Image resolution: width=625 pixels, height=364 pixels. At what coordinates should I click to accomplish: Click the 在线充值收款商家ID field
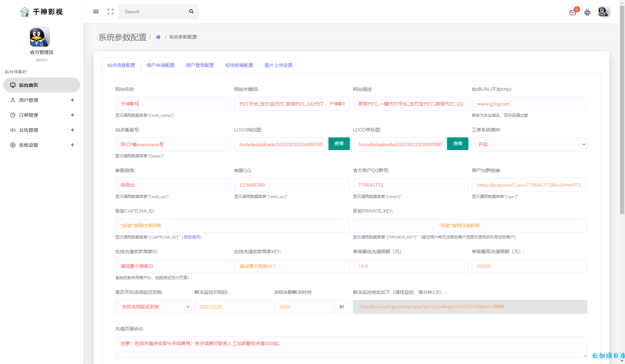173,266
